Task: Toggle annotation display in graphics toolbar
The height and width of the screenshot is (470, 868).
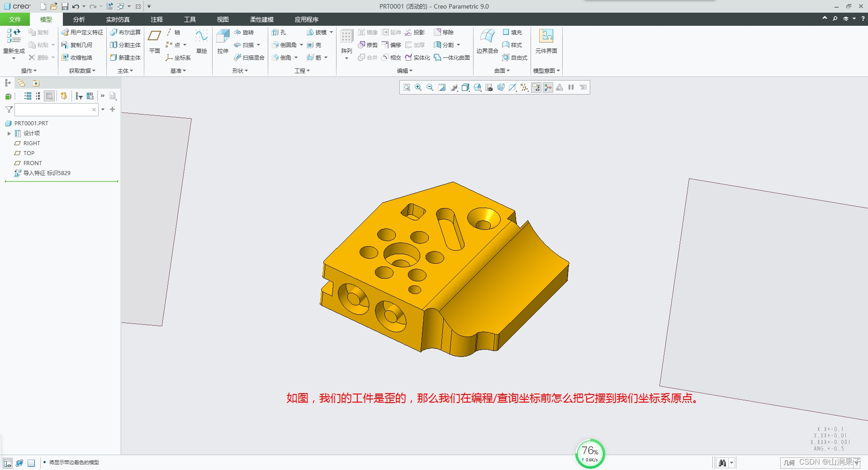Action: pyautogui.click(x=536, y=87)
